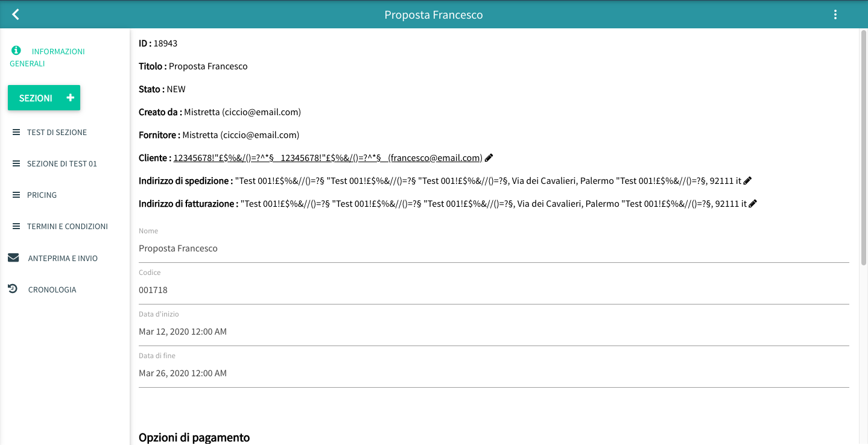
Task: Open the Test di Sezione section
Action: pyautogui.click(x=57, y=133)
